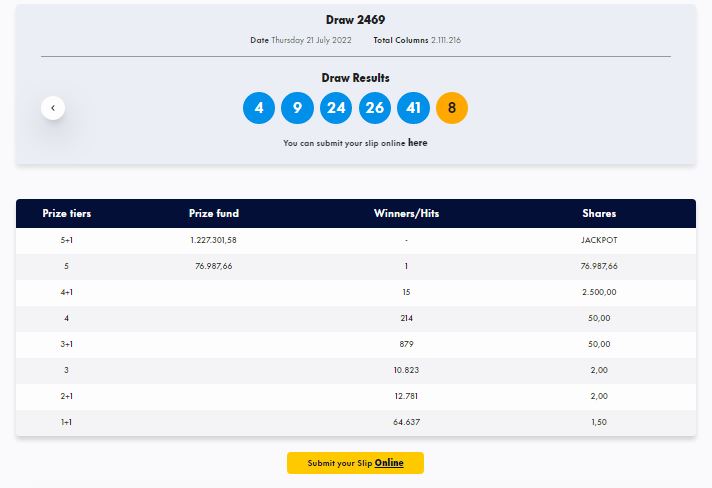Screen dimensions: 712x488
Task: Click the JACKPOT shares cell
Action: coord(599,240)
